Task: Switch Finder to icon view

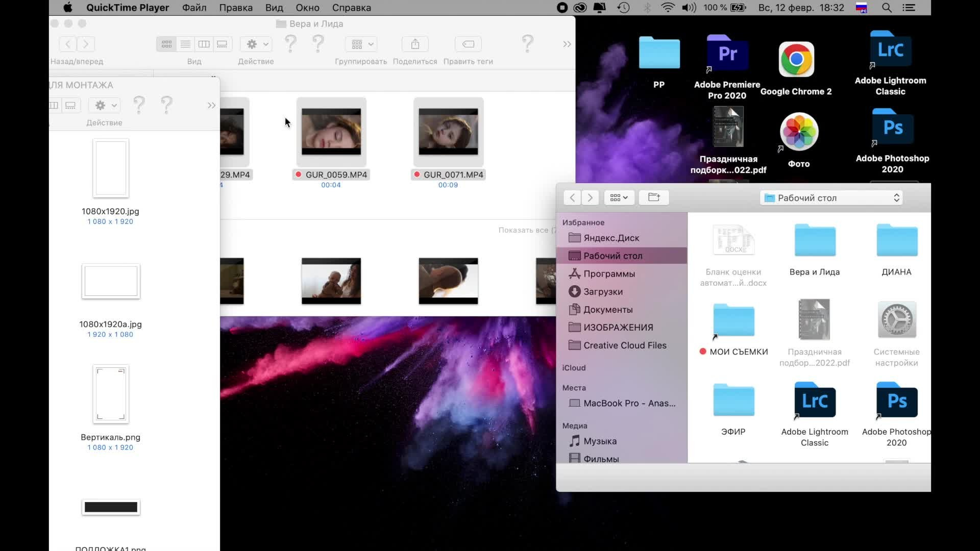Action: (x=166, y=44)
